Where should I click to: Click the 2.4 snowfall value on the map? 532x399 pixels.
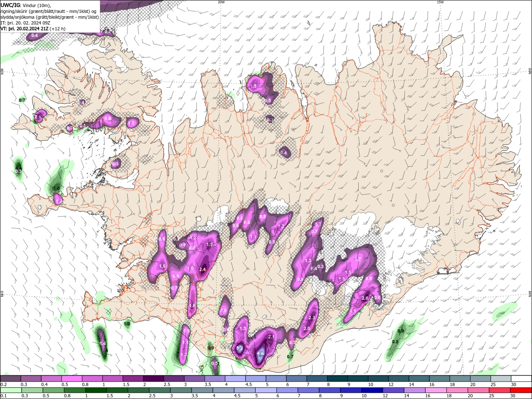point(203,269)
